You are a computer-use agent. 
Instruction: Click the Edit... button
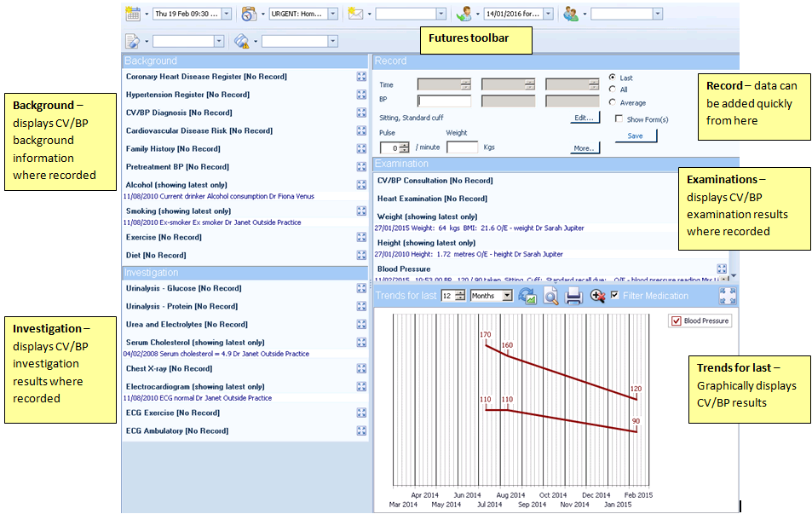click(x=585, y=118)
